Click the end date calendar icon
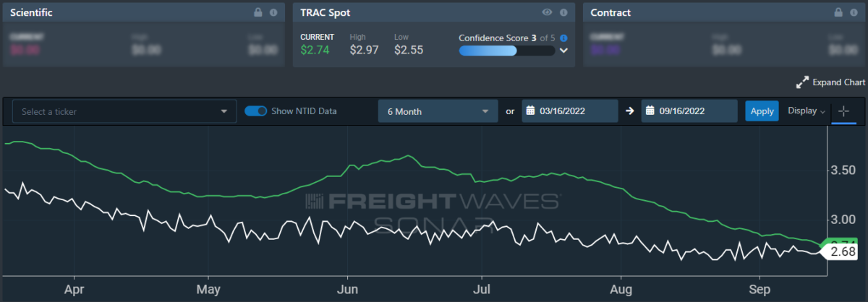This screenshot has width=868, height=302. click(x=651, y=111)
